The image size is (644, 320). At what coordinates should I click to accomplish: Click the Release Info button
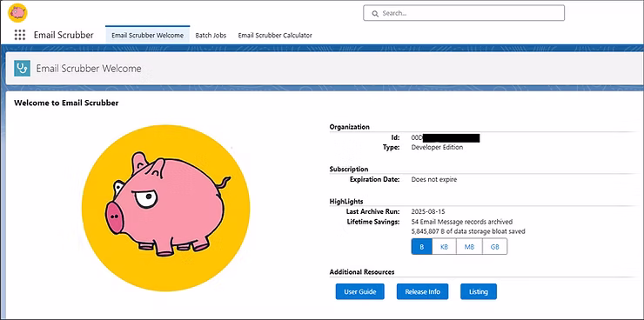coord(422,291)
